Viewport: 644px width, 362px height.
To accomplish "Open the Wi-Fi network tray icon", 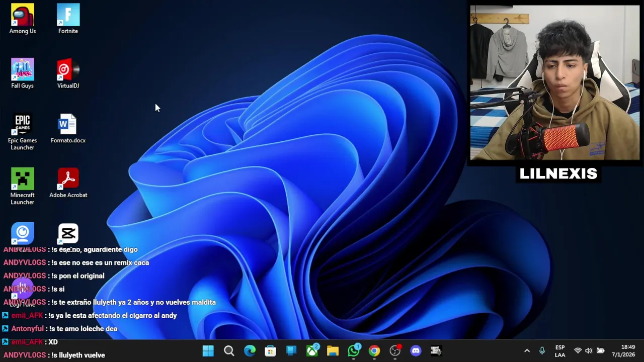I will [578, 350].
